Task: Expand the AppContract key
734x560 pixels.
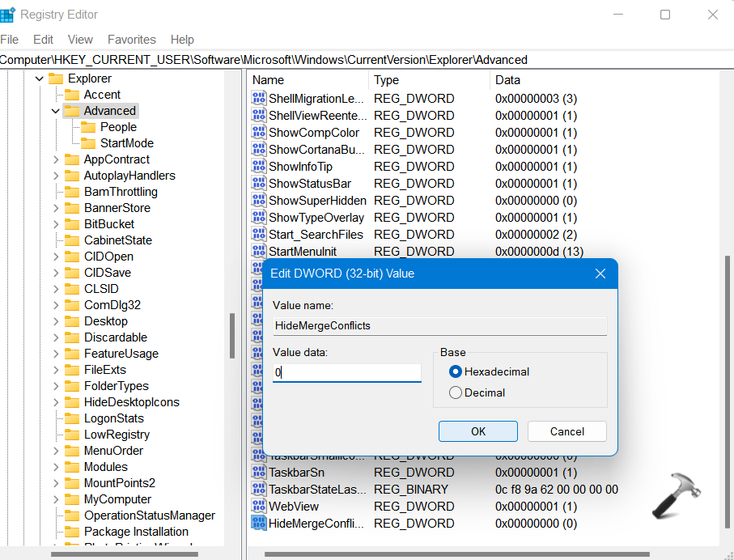Action: pos(56,159)
